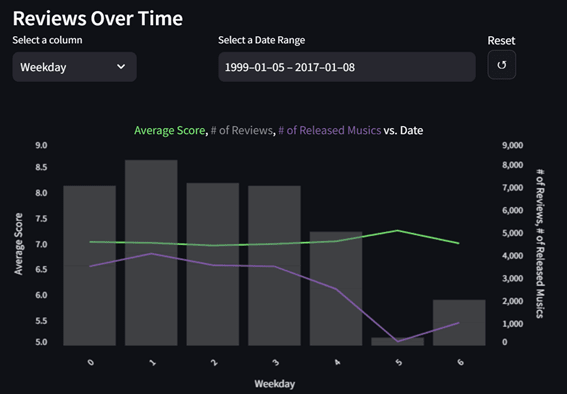The width and height of the screenshot is (567, 394).
Task: Click the 7.0 tick on left axis
Action: coord(41,244)
